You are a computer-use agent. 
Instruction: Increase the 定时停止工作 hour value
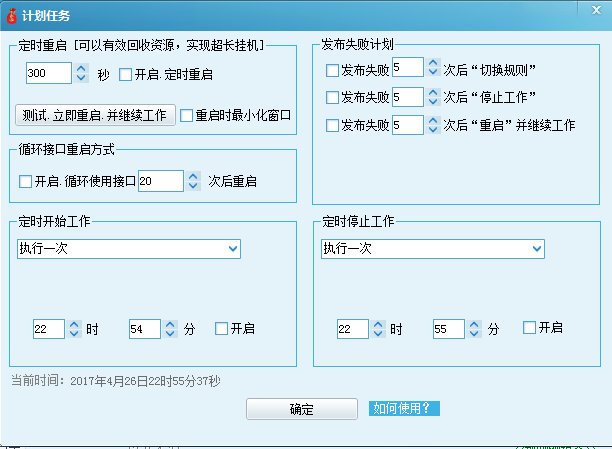378,324
